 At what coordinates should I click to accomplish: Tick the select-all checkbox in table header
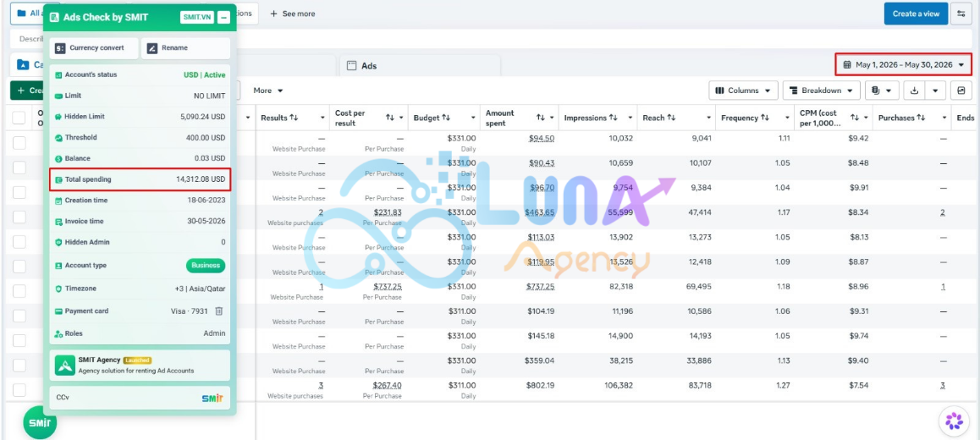19,118
